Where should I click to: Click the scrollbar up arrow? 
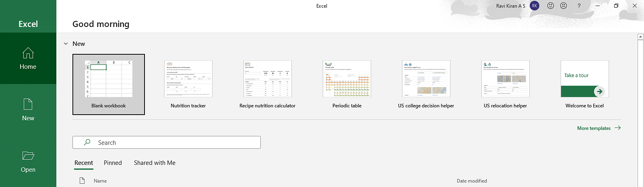click(640, 37)
